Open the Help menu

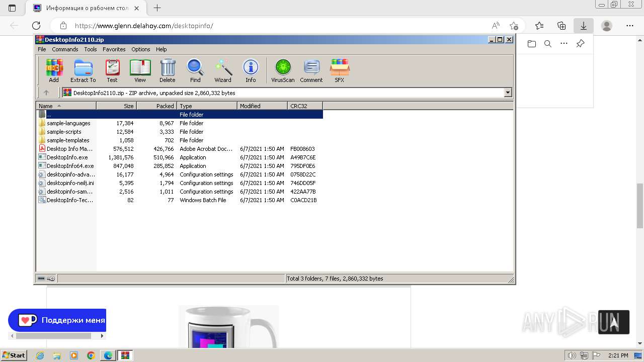tap(161, 49)
